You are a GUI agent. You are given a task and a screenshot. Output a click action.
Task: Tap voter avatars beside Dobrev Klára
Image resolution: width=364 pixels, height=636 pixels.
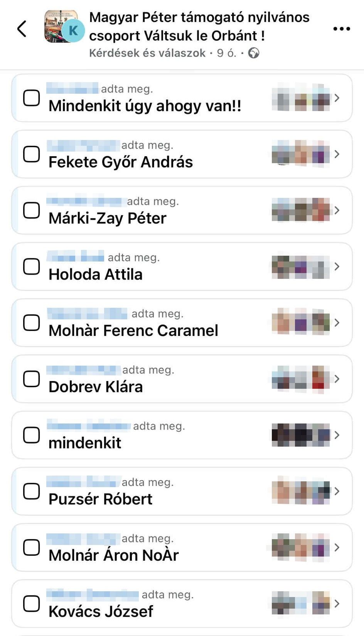301,379
